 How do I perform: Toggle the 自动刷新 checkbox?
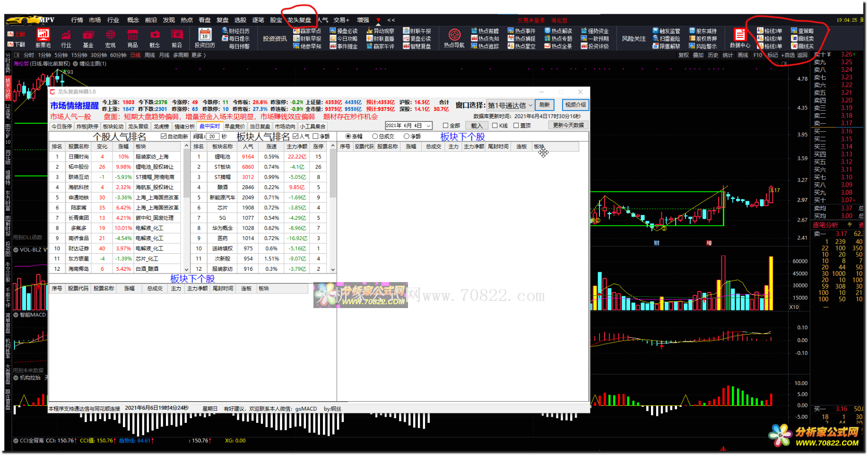pyautogui.click(x=164, y=137)
